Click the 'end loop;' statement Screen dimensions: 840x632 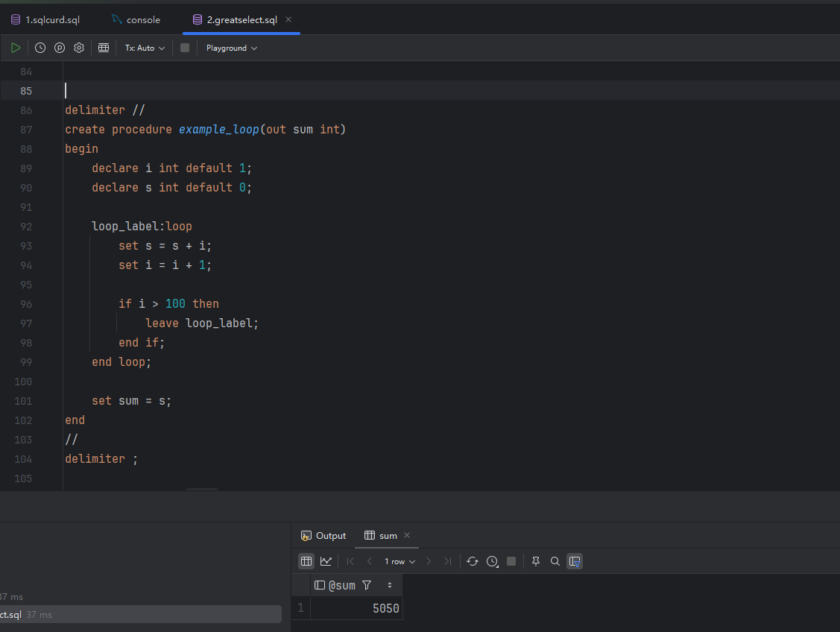click(x=121, y=363)
